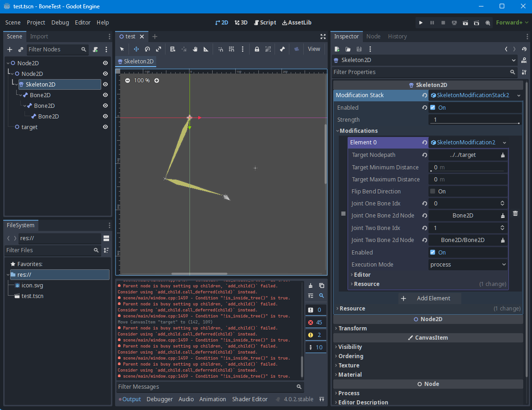This screenshot has width=532, height=410.
Task: Toggle warning messages filter showing 2
Action: (316, 335)
